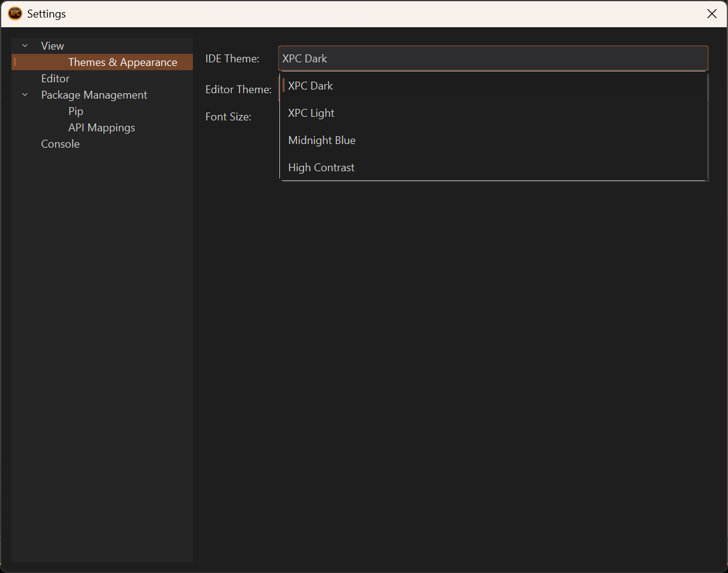
Task: Select Package Management in the sidebar
Action: tap(94, 95)
